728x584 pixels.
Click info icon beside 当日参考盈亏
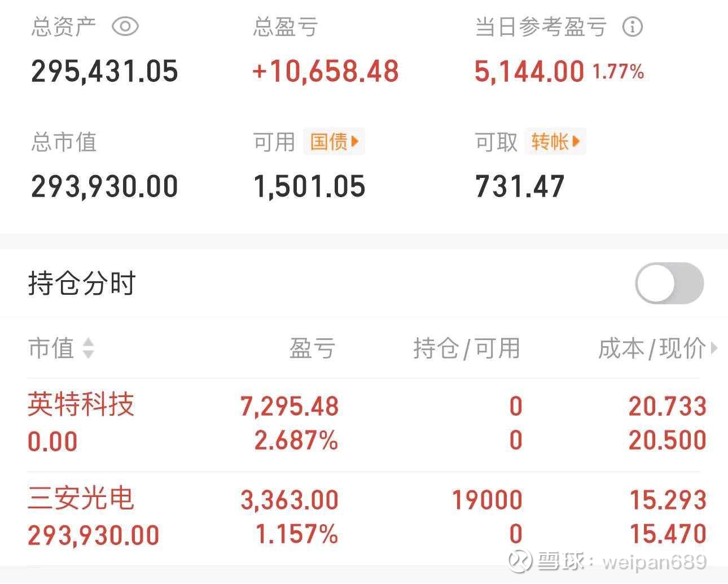pos(632,27)
